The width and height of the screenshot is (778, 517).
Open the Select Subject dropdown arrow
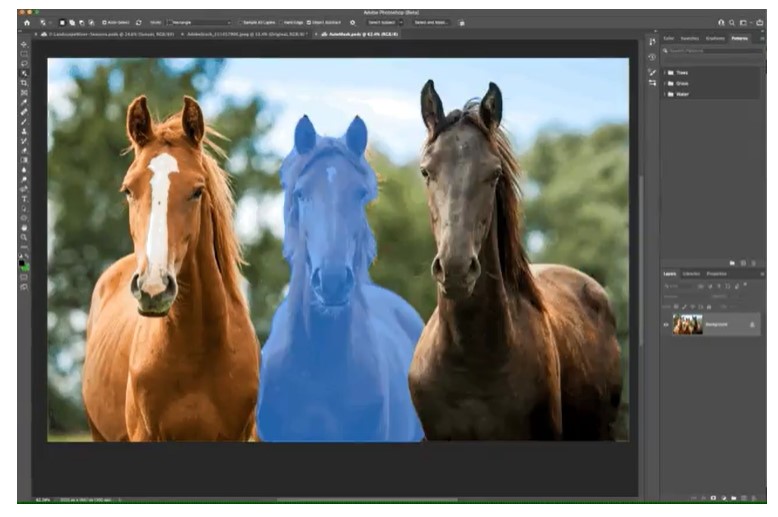click(x=401, y=23)
